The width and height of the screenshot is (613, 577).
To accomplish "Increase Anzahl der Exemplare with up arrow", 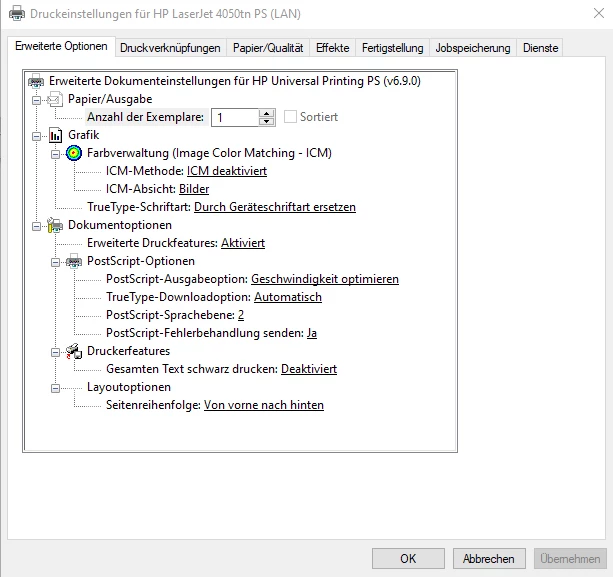I will pyautogui.click(x=267, y=113).
